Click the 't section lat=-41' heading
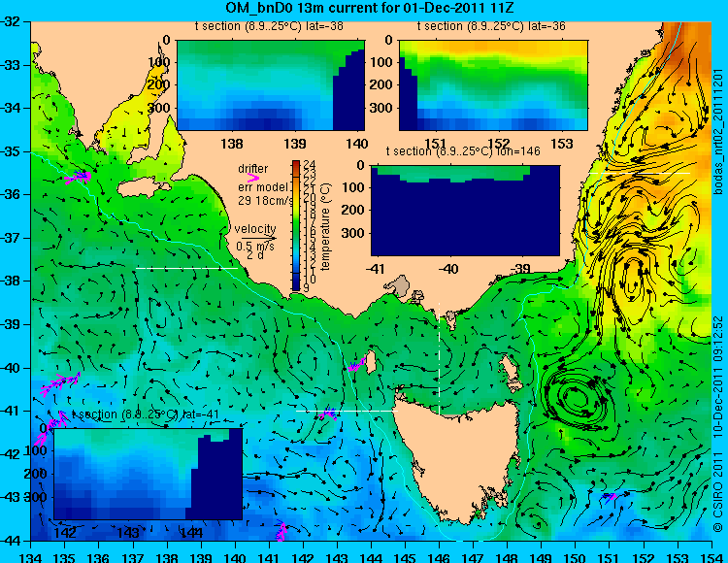728x563 pixels. (145, 414)
